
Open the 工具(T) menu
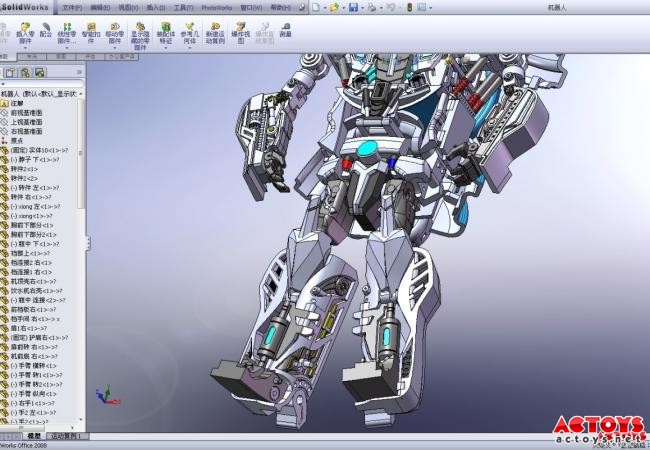[x=182, y=7]
